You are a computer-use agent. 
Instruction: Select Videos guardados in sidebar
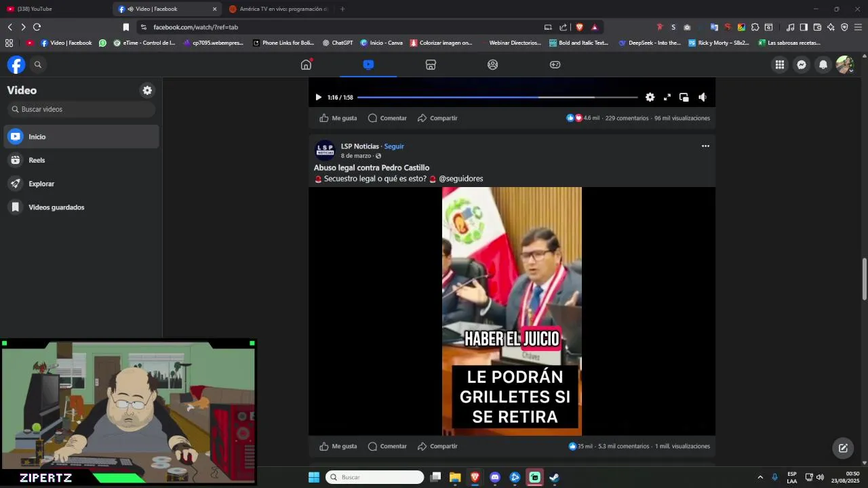tap(81, 207)
